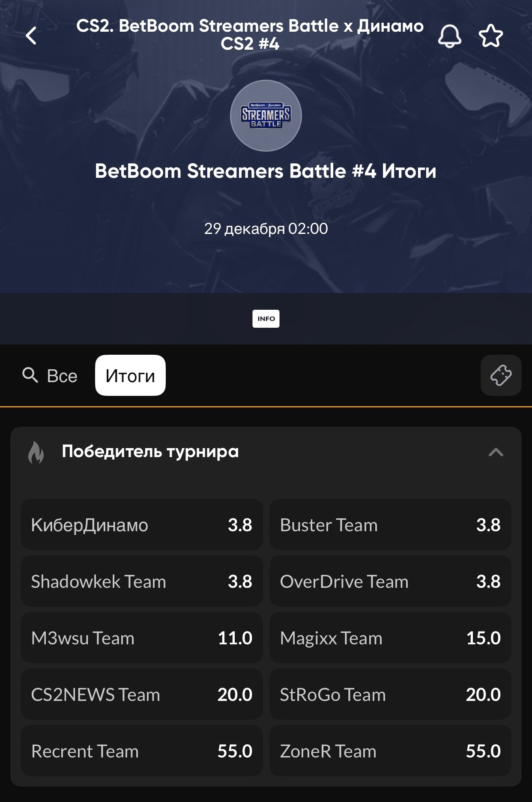
Task: Bet on КиберДинамо at 3.8
Action: point(141,525)
